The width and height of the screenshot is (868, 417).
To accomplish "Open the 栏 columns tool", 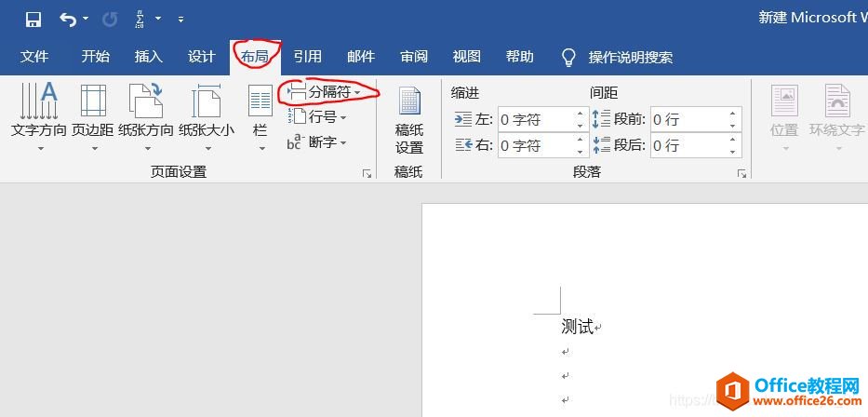I will [260, 117].
